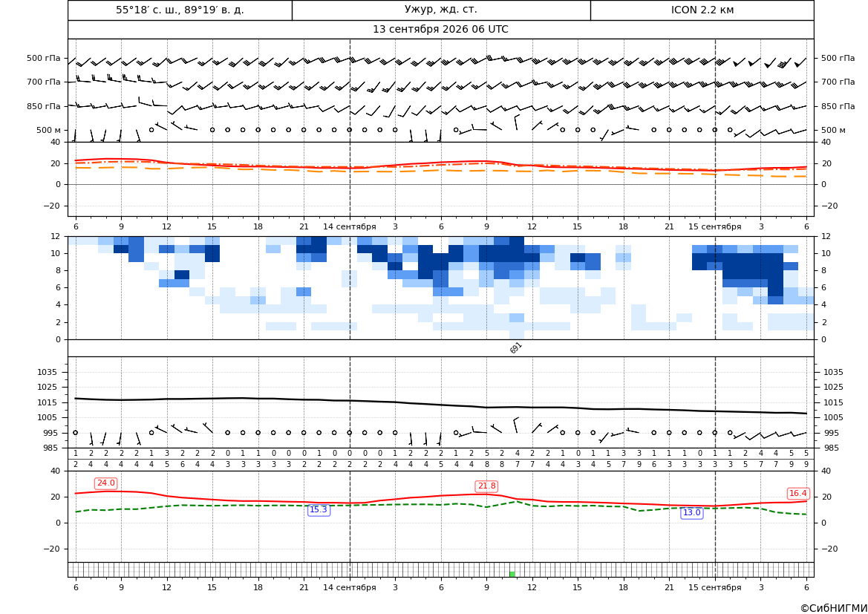Select the title 13 сентября 2026 06 UTC

(440, 30)
